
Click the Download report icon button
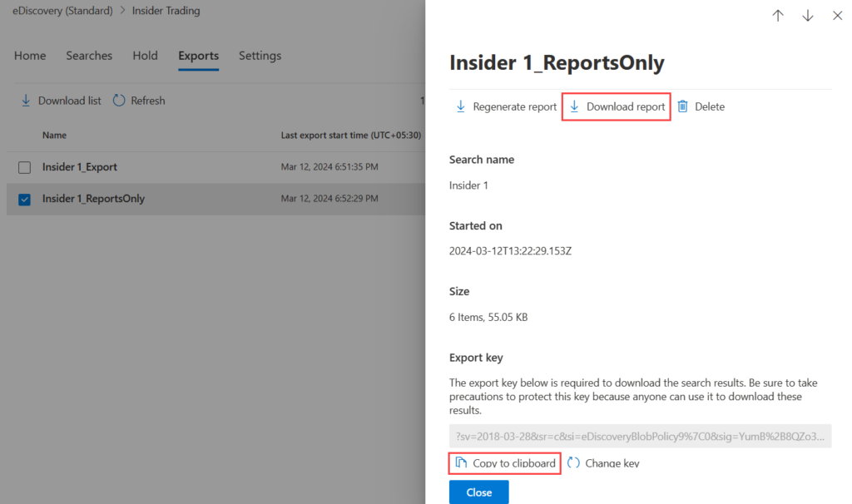point(574,106)
